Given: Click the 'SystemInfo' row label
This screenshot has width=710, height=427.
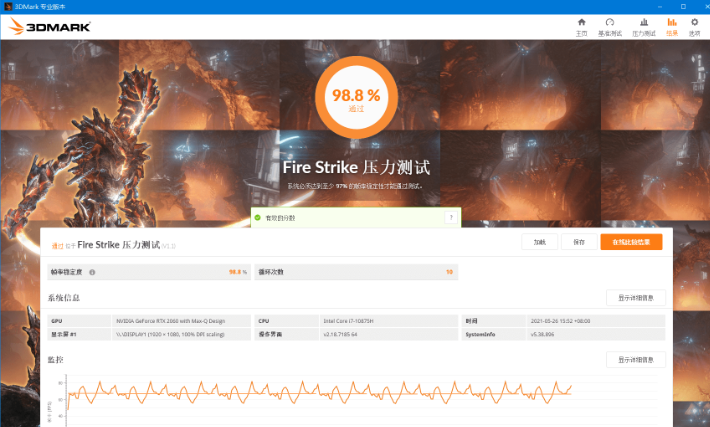Looking at the screenshot, I should pyautogui.click(x=480, y=334).
